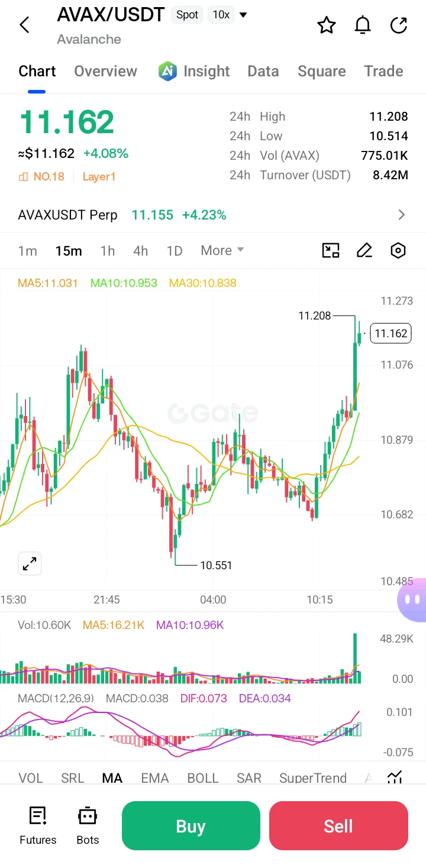Tap the NO.18 ranking badge

(41, 176)
